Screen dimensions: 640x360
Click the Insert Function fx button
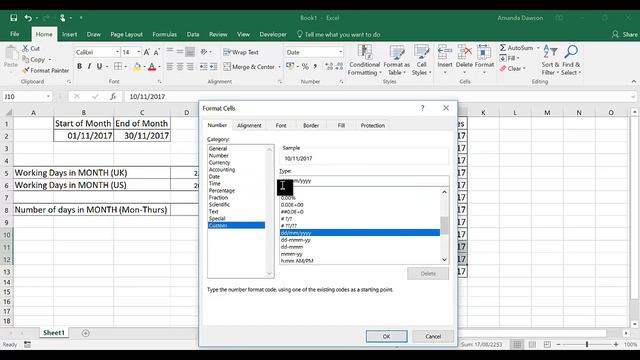point(113,97)
